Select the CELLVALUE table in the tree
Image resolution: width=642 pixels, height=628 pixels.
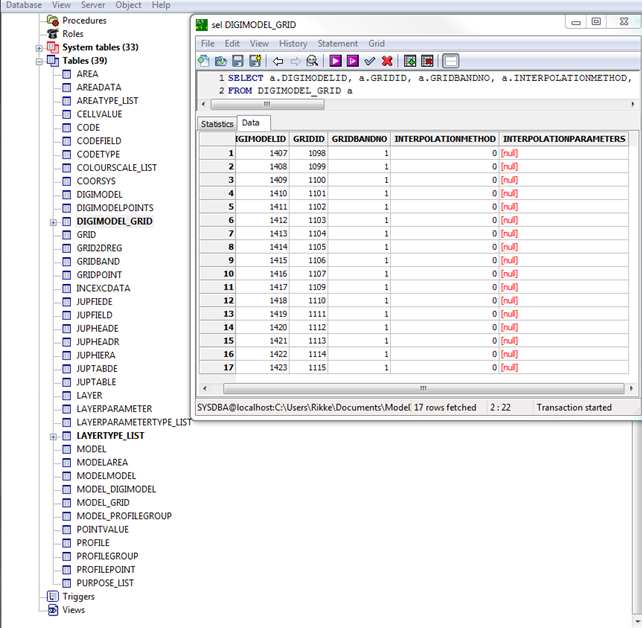click(x=99, y=114)
